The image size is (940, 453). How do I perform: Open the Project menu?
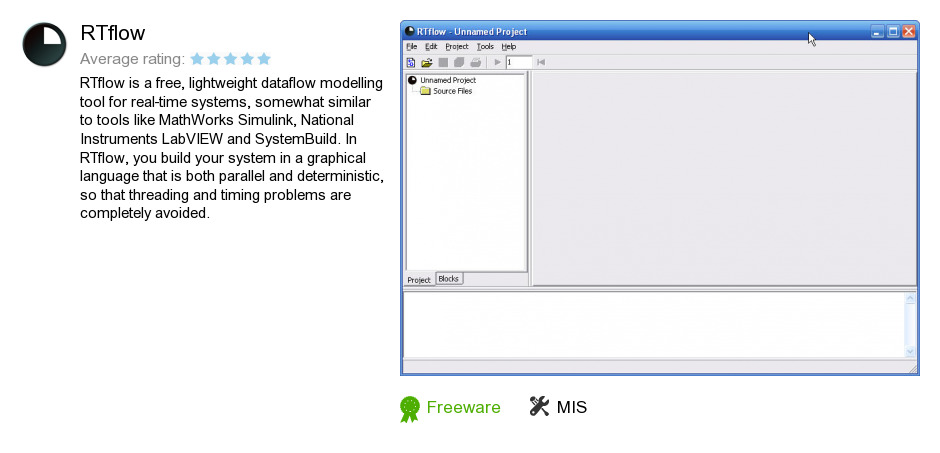[x=457, y=47]
